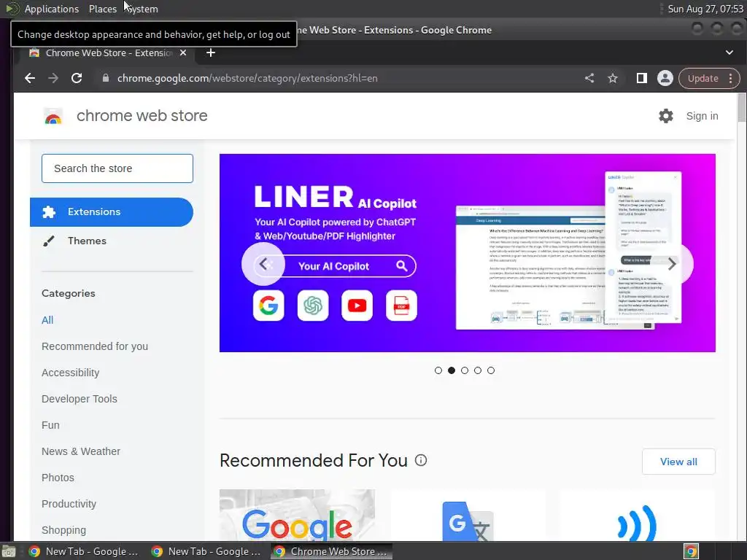This screenshot has height=560, width=747.
Task: Open web store settings gear
Action: 666,116
